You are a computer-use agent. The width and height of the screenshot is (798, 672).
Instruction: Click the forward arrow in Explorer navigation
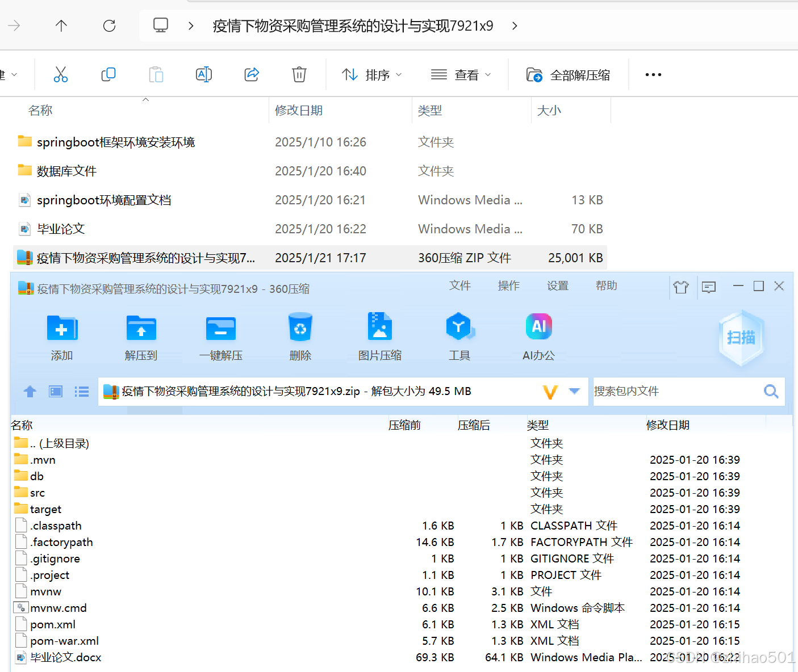(14, 26)
